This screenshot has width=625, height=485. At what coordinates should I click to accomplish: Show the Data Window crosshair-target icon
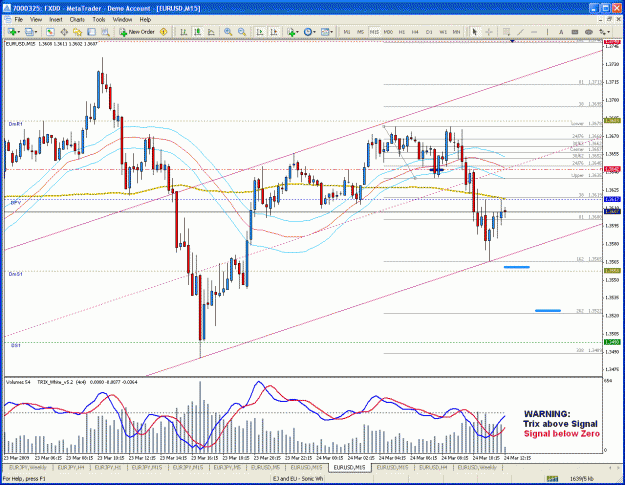(64, 32)
